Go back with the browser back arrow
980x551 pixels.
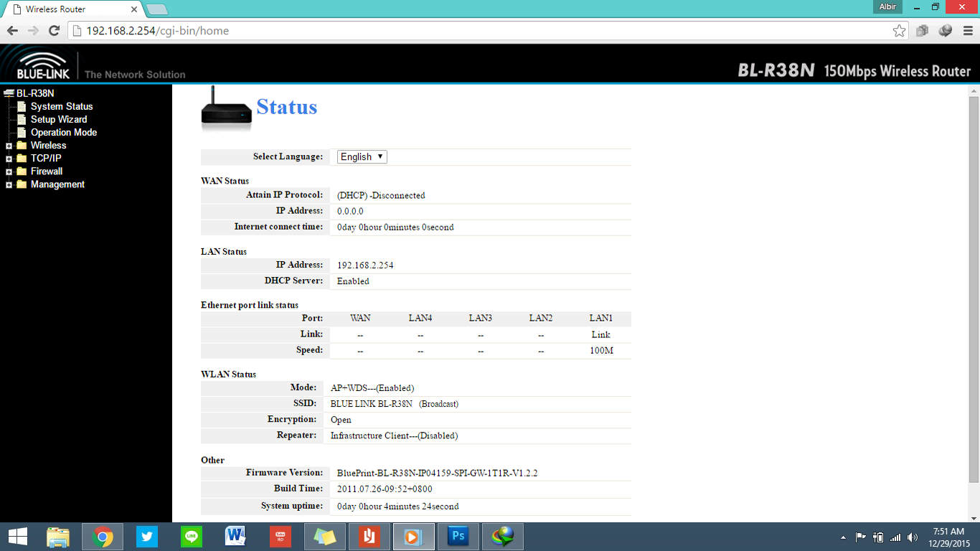pos(12,31)
